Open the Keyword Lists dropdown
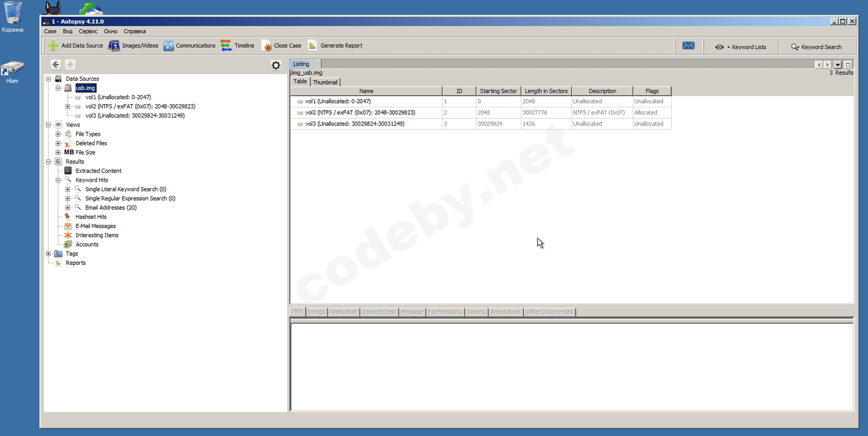 coord(741,47)
